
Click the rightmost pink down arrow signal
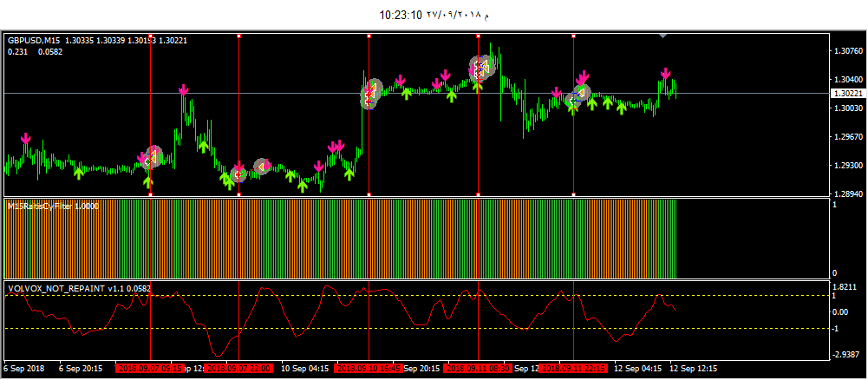pyautogui.click(x=665, y=75)
